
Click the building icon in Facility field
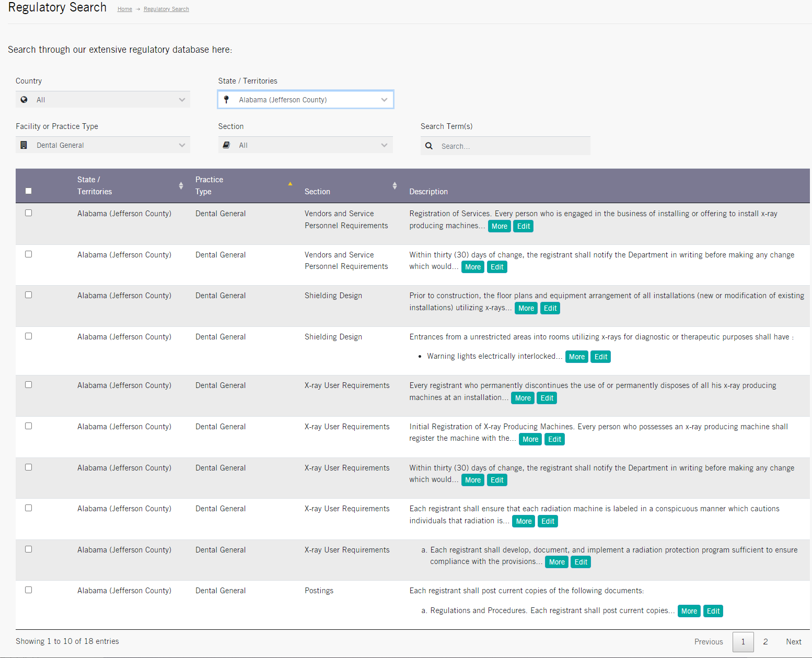(24, 145)
